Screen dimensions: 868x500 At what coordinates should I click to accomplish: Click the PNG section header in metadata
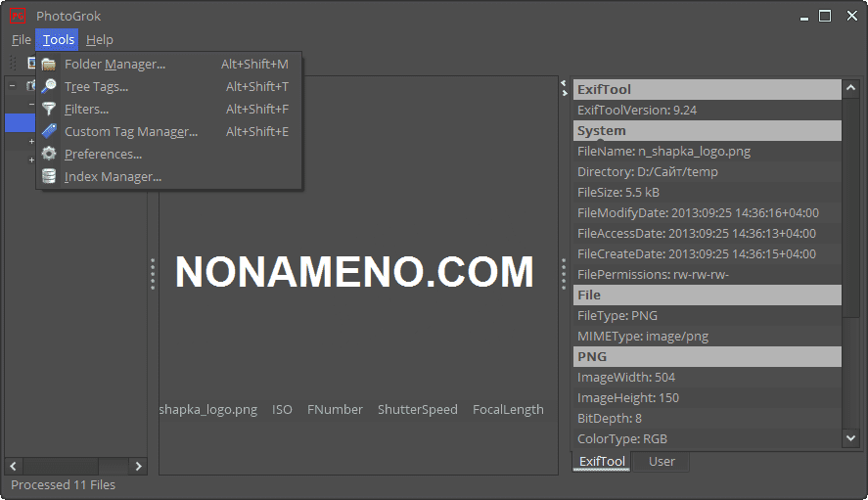(x=707, y=356)
